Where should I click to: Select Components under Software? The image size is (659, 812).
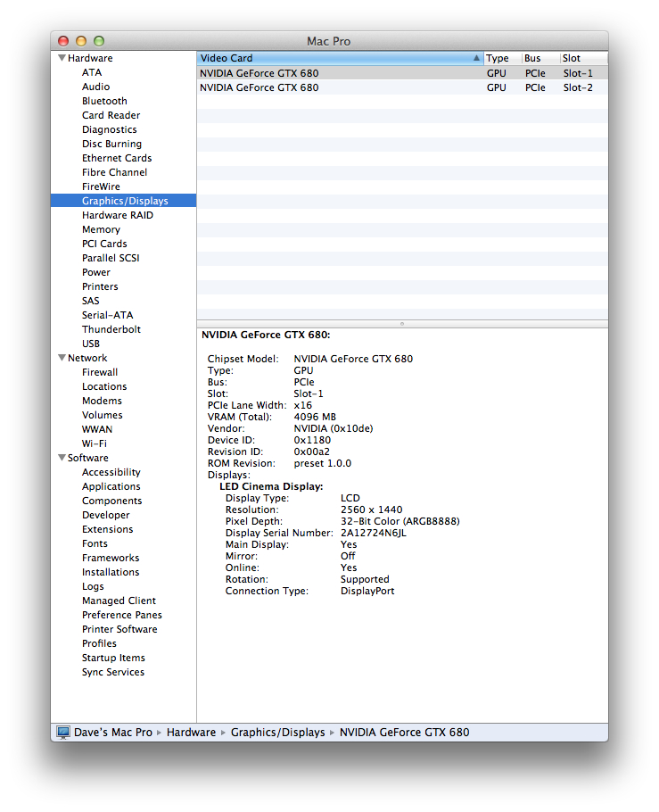[x=111, y=501]
